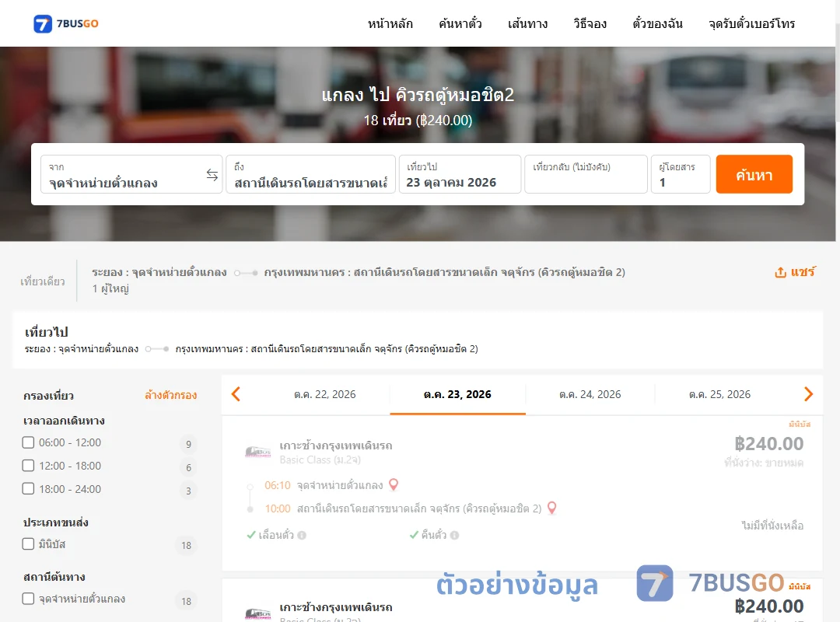The height and width of the screenshot is (622, 840).
Task: Click the เลื่อนตั๋ว reschedule label
Action: coord(276,535)
